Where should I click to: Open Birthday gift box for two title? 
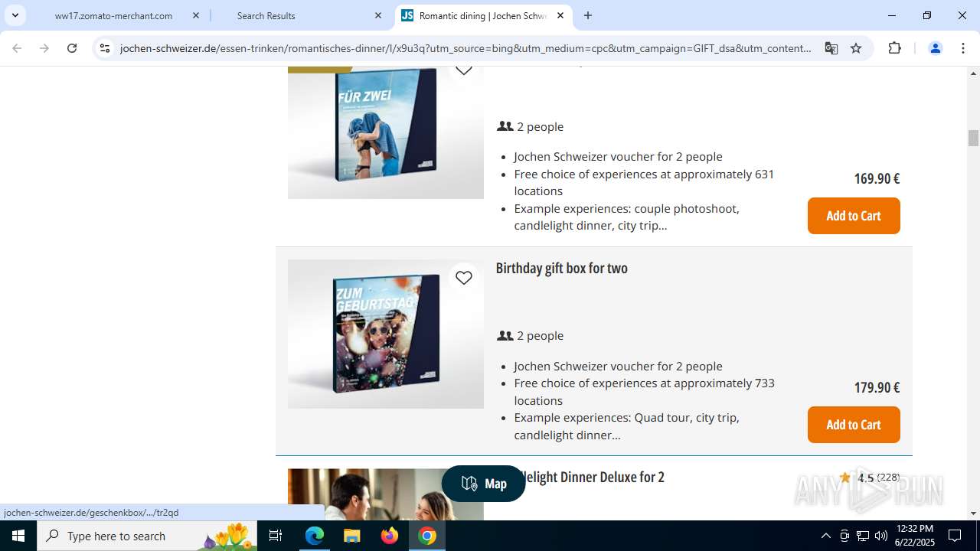click(x=561, y=268)
